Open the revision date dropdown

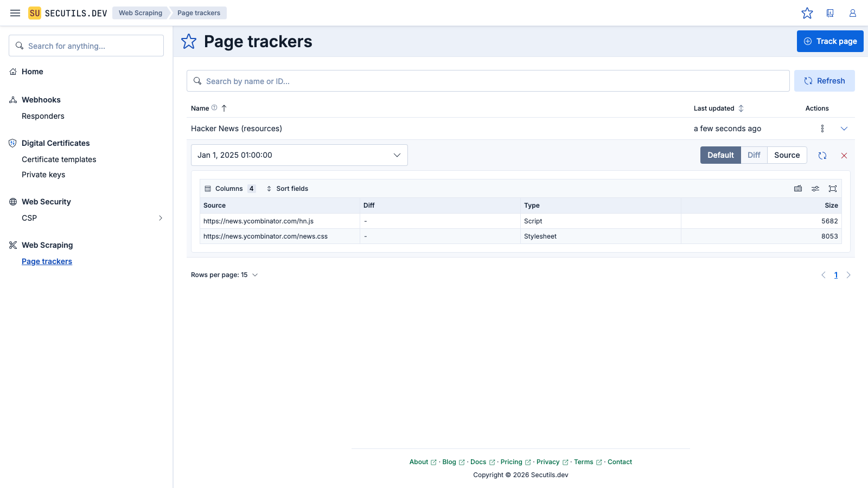point(299,155)
